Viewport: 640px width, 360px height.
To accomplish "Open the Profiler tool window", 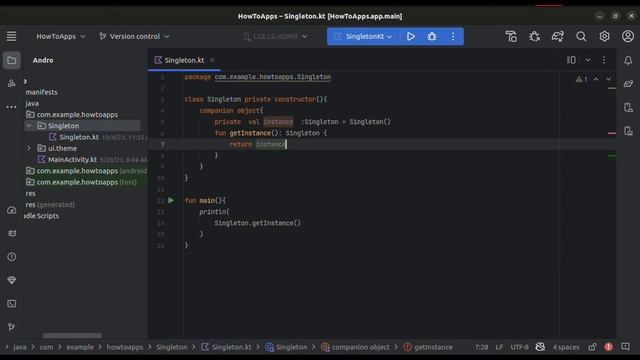I will (x=11, y=210).
